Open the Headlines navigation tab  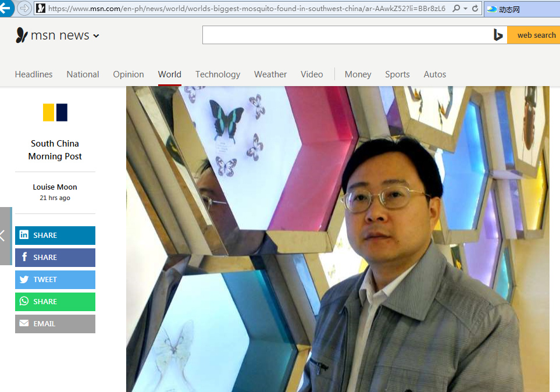pos(34,74)
